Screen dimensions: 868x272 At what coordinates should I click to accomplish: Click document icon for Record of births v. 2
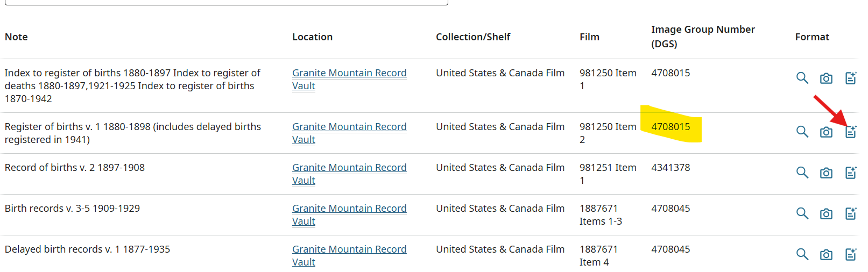click(x=851, y=173)
